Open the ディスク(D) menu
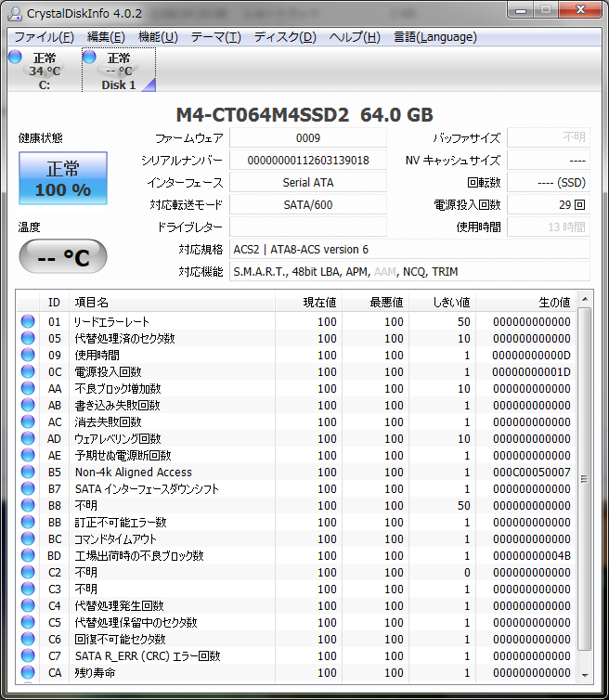Viewport: 609px width, 700px height. click(x=285, y=36)
